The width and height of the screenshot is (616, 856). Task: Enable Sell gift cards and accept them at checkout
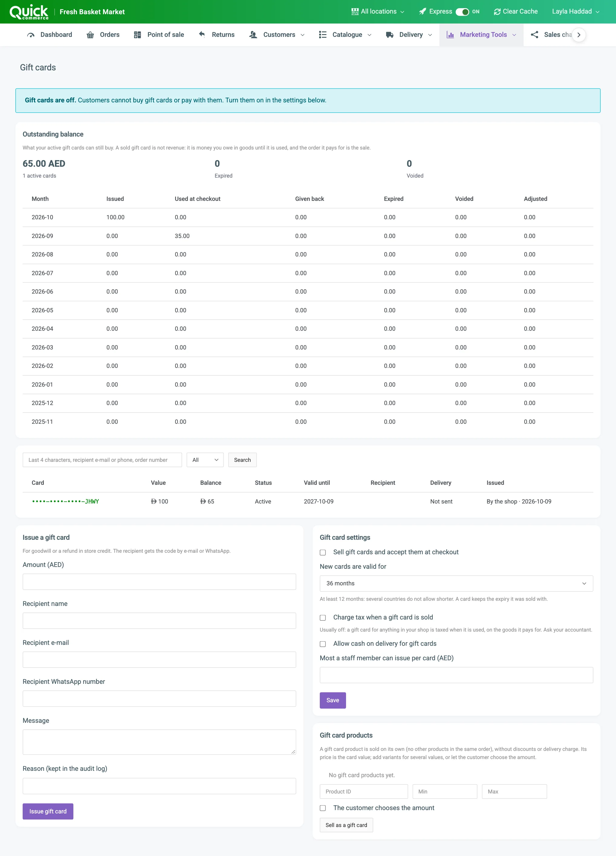[323, 552]
